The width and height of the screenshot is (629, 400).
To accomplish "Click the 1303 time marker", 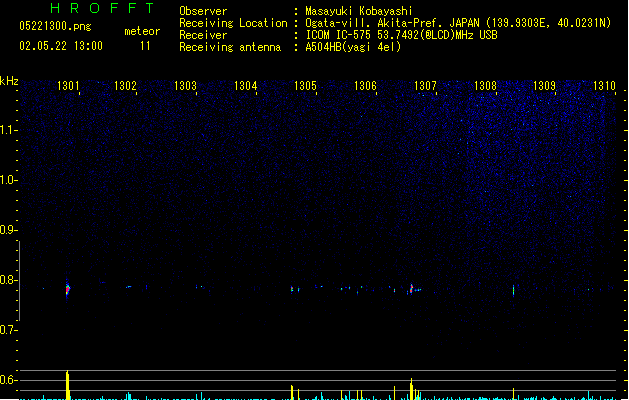I will click(185, 86).
